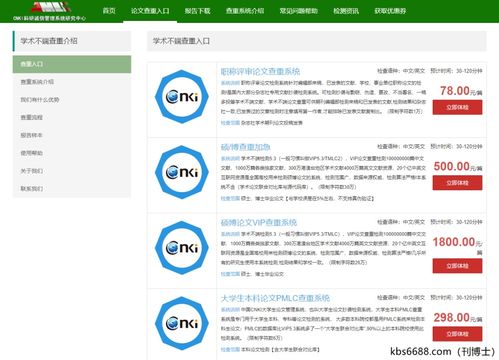
Task: Click the CNKI site logo in header
Action: click(49, 11)
